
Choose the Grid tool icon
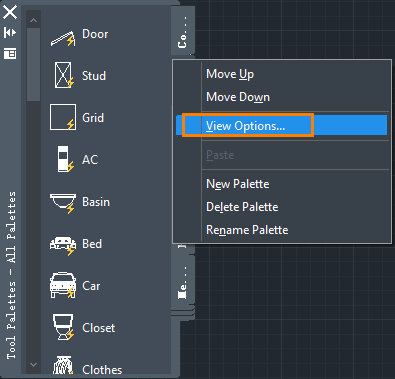tap(63, 117)
